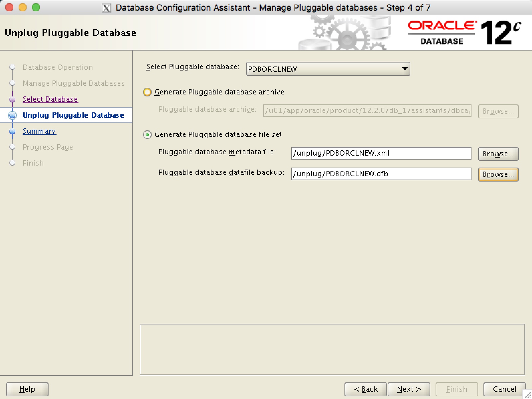Viewport: 532px width, 399px height.
Task: Open the Select Database step
Action: 50,99
